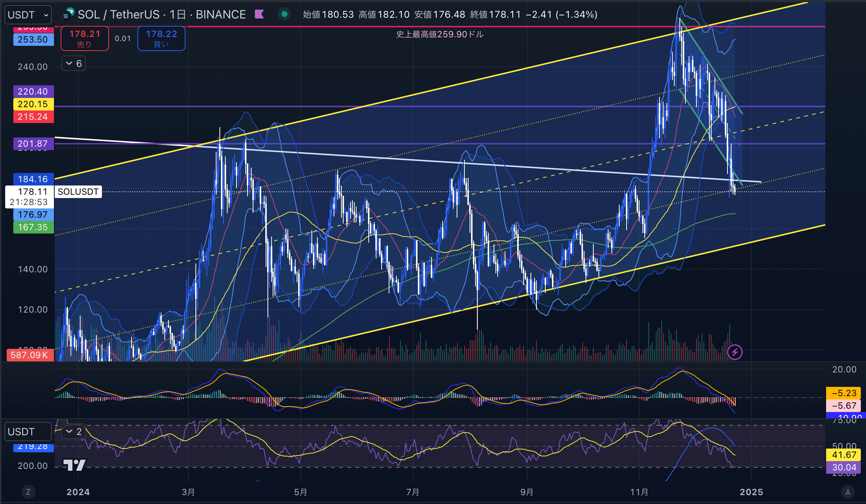This screenshot has width=866, height=504.
Task: Click the blue 184.16 price label
Action: point(33,179)
